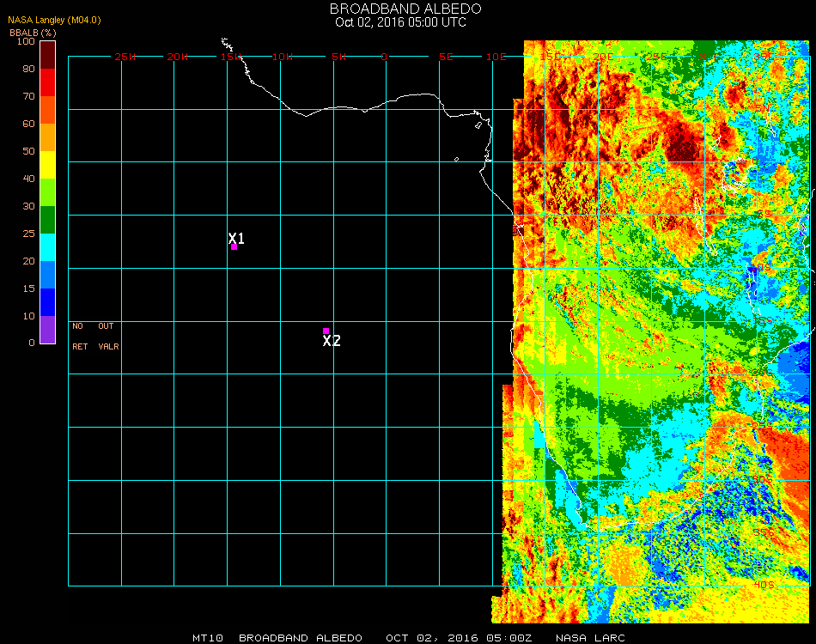
Task: Click the 15W longitude label
Action: 230,57
